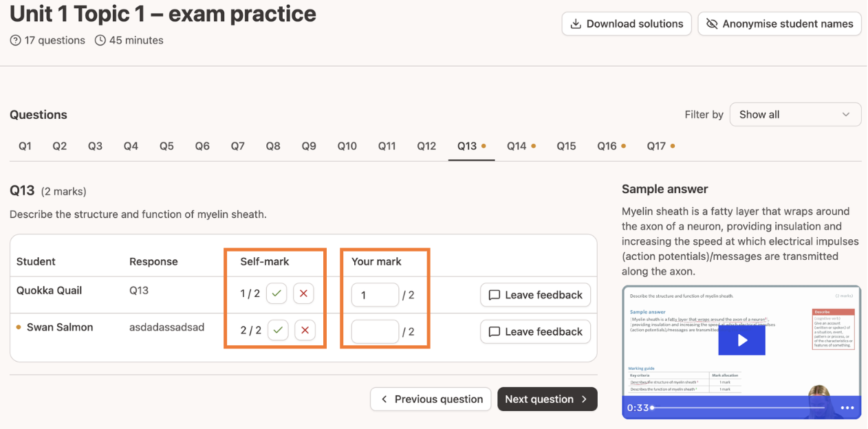Go back using the Previous question button
868x429 pixels.
tap(431, 399)
